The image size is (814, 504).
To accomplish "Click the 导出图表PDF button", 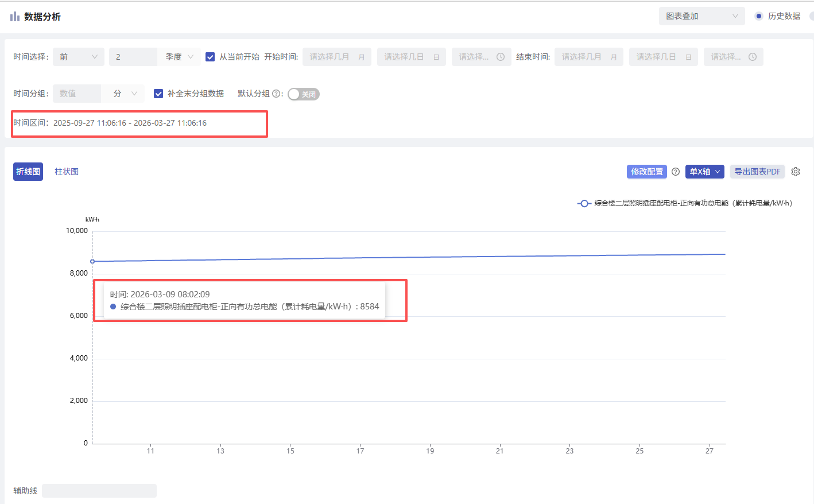I will [x=757, y=172].
